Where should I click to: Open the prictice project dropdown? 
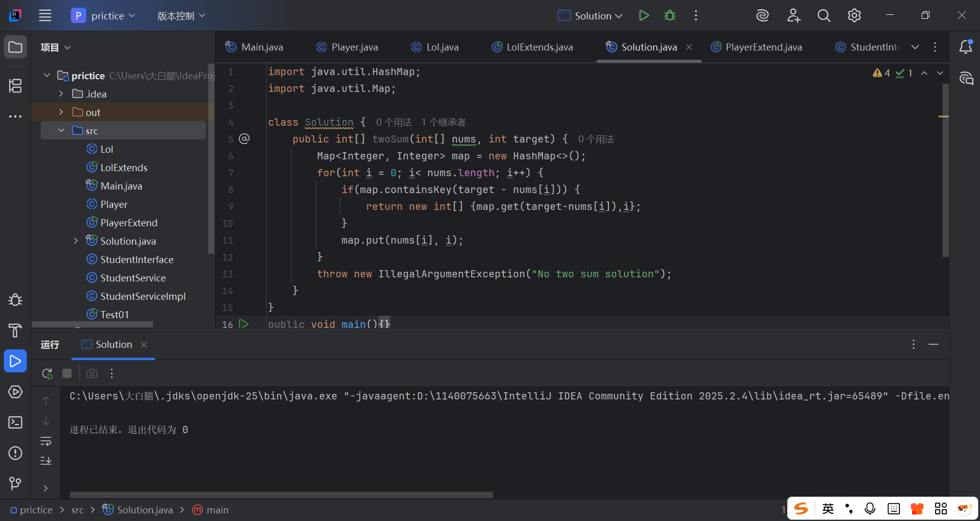coord(104,16)
